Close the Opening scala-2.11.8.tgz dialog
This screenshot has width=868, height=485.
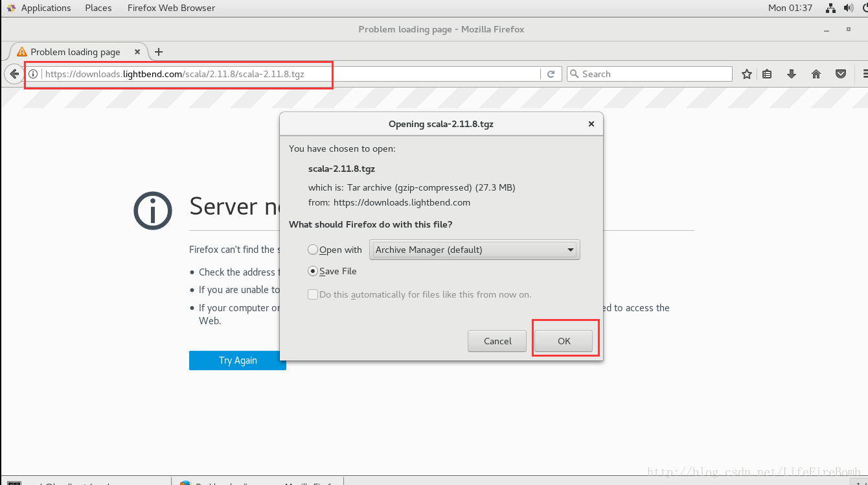coord(591,124)
